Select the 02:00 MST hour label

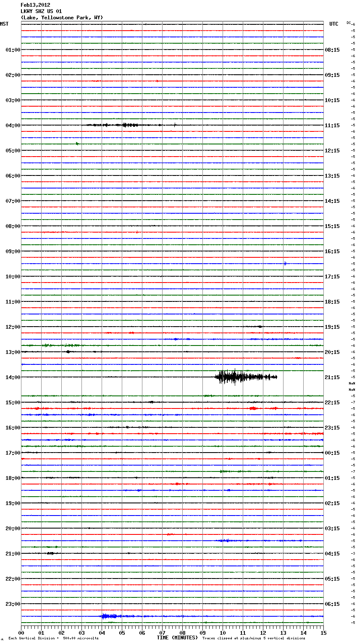[13, 75]
